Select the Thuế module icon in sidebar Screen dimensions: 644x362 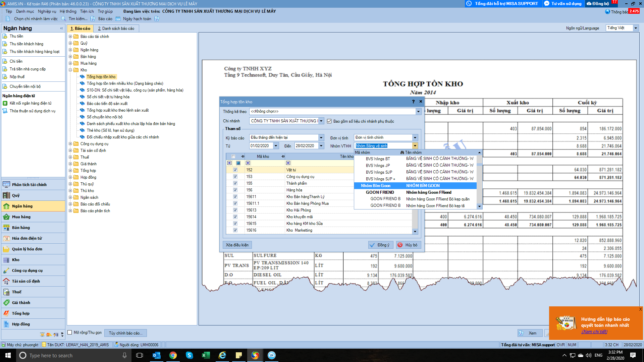click(6, 292)
